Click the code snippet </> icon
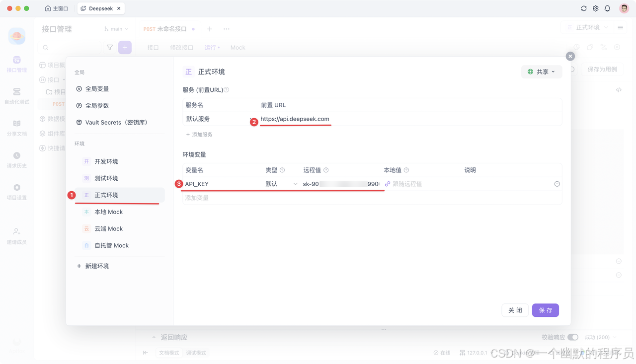 pos(619,90)
